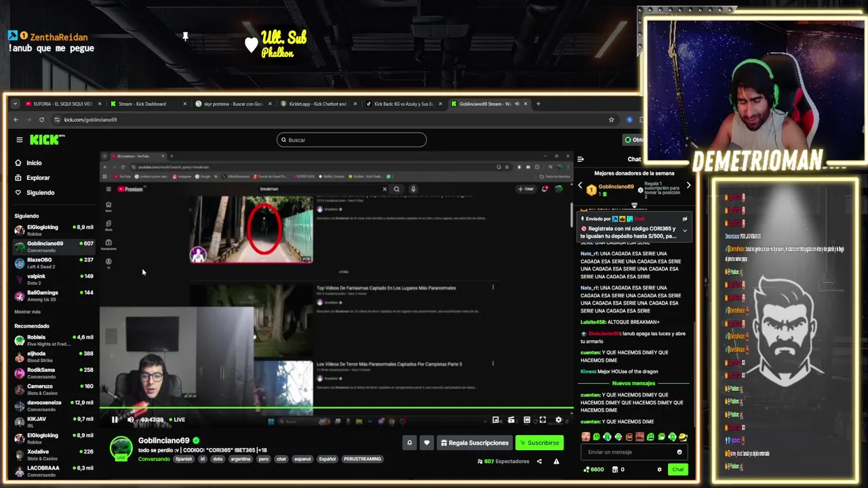
Task: Open valpink channel in sidebar
Action: click(54, 279)
